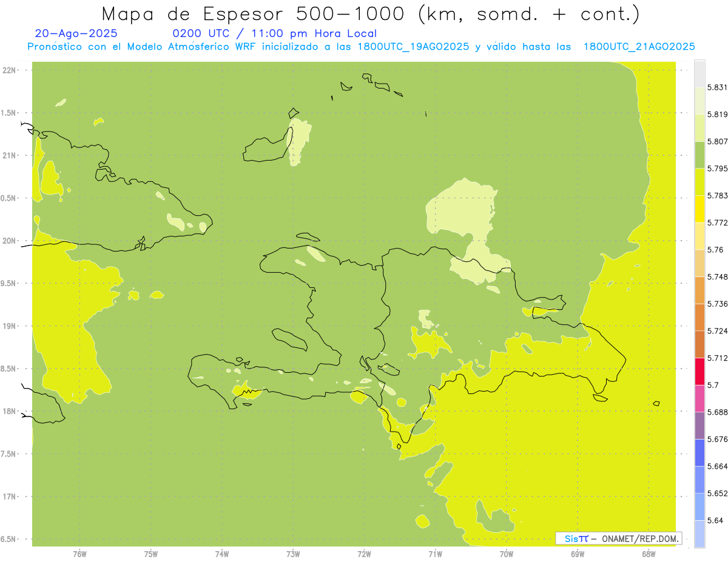The image size is (728, 562).
Task: Click the legend value 5.688
Action: click(x=717, y=412)
